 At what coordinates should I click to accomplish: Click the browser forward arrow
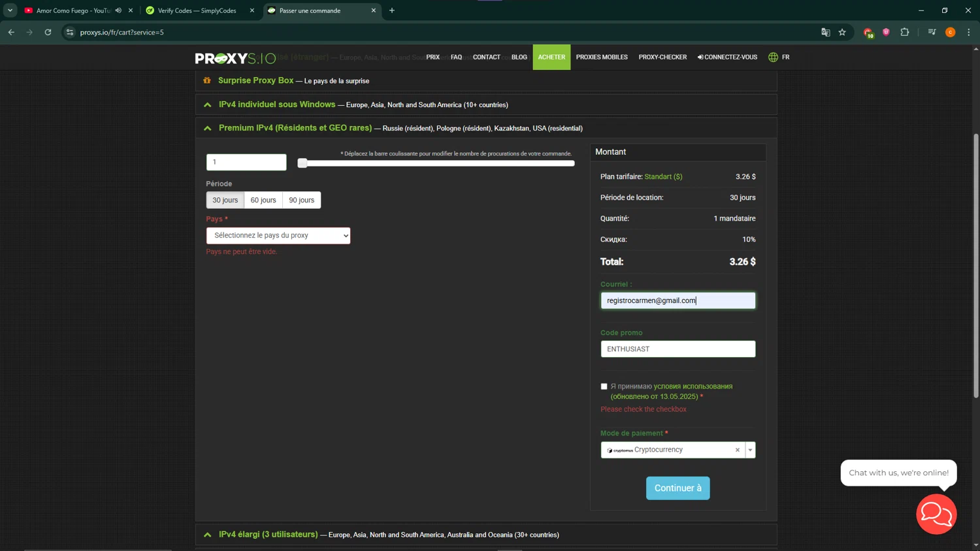pos(29,32)
